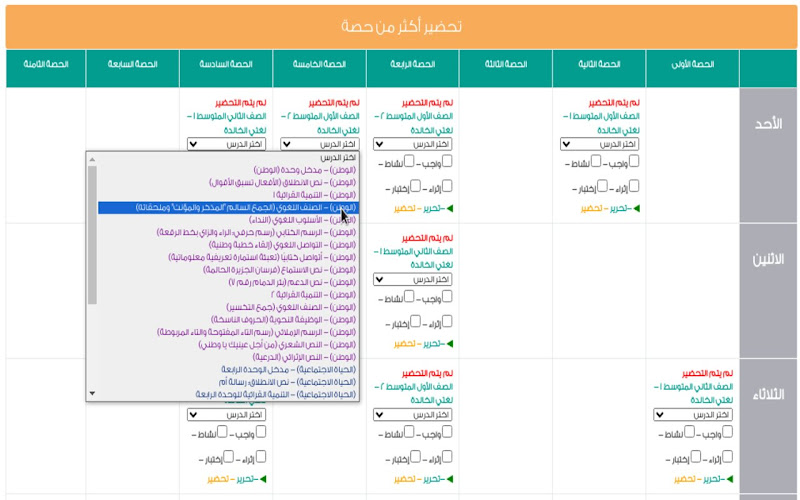800x500 pixels.
Task: Expand اختر الدرس dropdown in Tuesday first period
Action: tap(693, 415)
